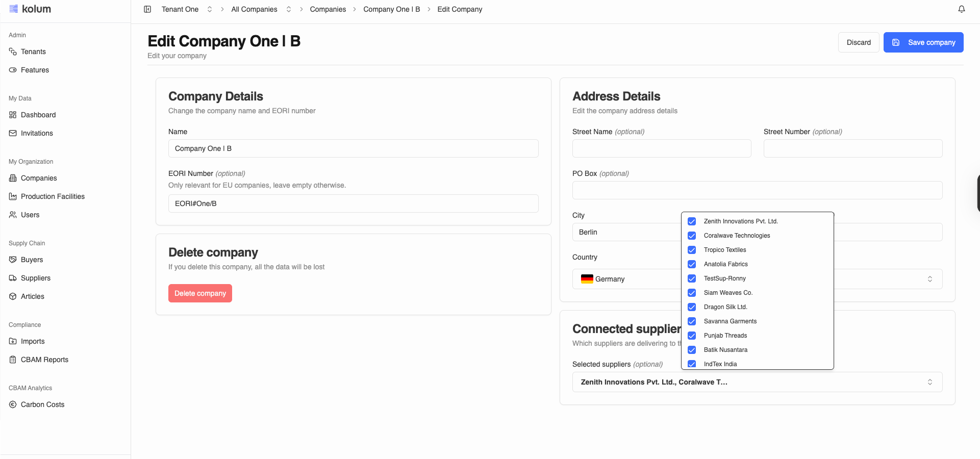This screenshot has width=980, height=459.
Task: Open Invitations menu item
Action: click(x=37, y=133)
